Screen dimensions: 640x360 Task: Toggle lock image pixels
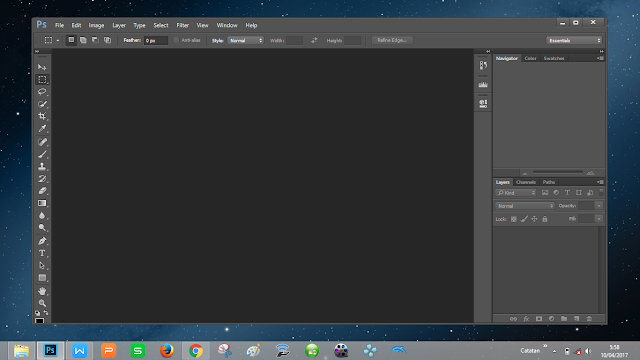[524, 219]
